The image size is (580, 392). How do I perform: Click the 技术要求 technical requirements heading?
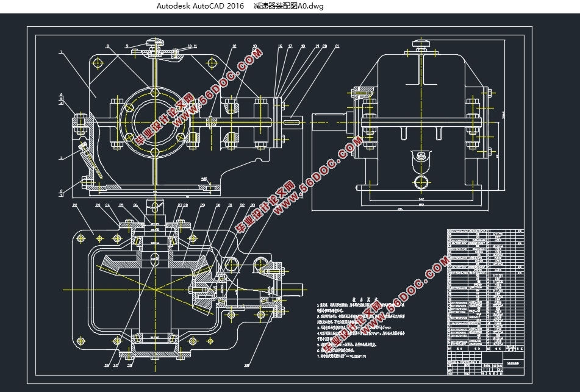point(364,300)
